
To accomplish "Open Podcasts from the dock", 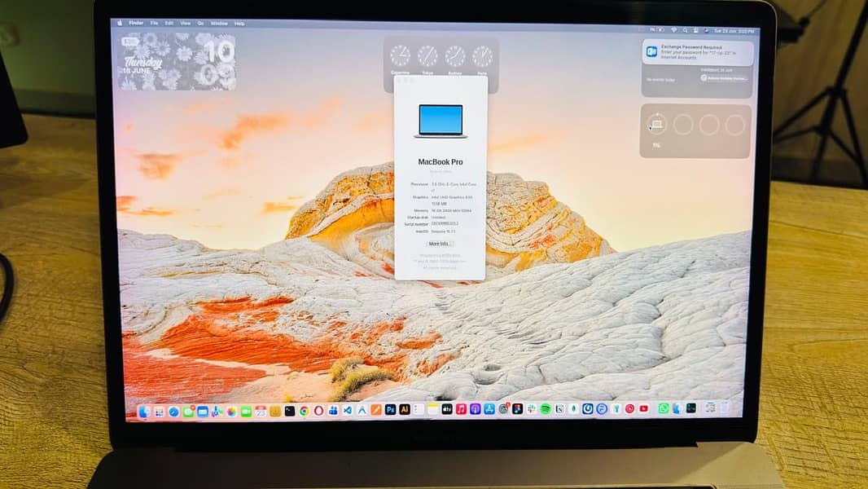I will 476,409.
